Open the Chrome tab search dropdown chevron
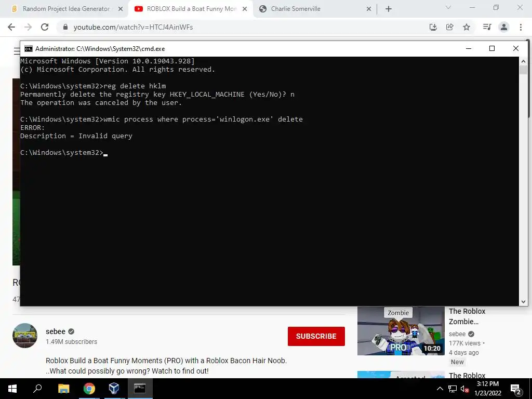This screenshot has width=532, height=399. pyautogui.click(x=448, y=7)
